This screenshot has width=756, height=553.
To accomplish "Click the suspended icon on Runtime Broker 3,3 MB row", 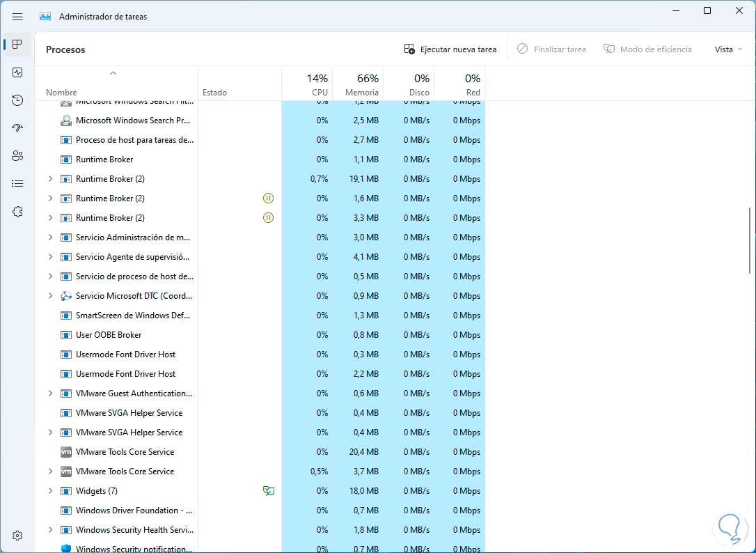I will pos(268,218).
